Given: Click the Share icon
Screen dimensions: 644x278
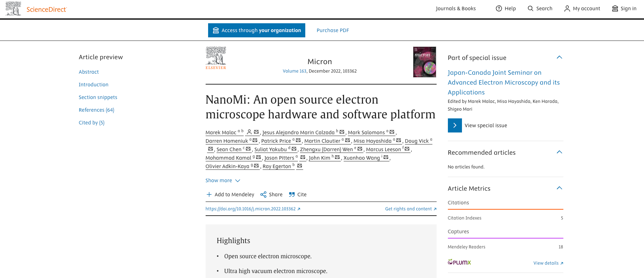Looking at the screenshot, I should (263, 194).
